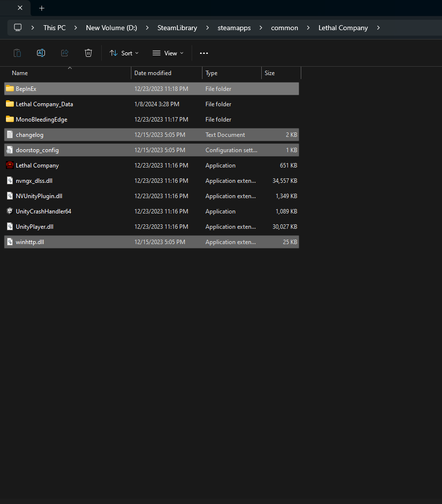The image size is (442, 504).
Task: Select the Lethal Company application name
Action: pos(37,166)
